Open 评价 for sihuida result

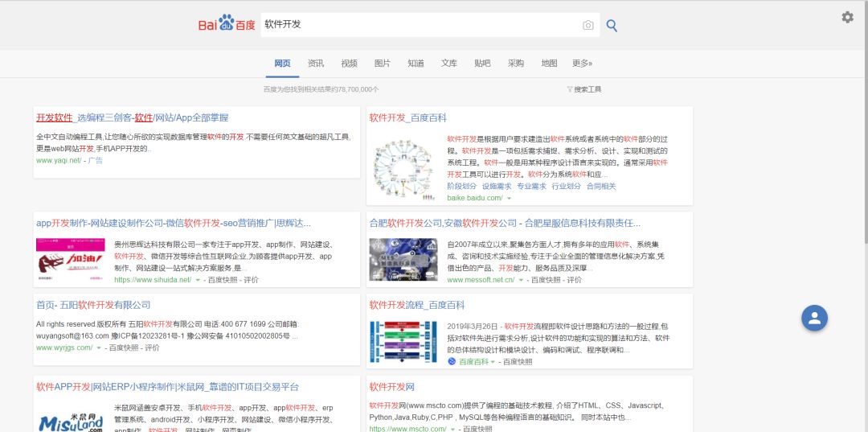pyautogui.click(x=252, y=280)
